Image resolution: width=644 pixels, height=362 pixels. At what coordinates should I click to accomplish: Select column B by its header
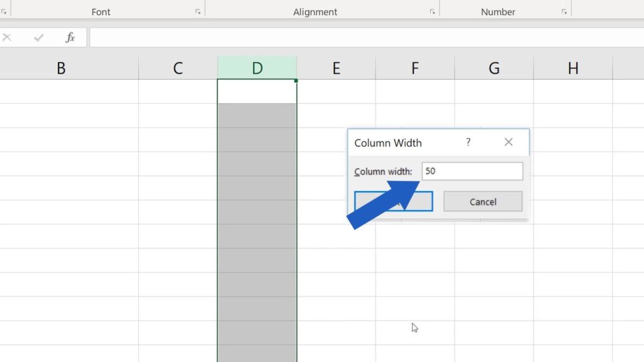coord(61,69)
